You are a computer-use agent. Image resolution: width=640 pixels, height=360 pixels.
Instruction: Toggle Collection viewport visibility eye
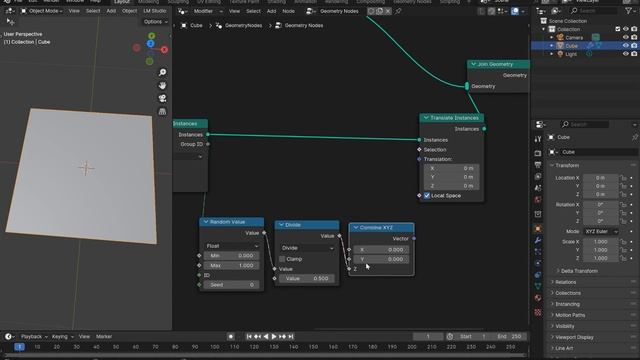click(625, 29)
